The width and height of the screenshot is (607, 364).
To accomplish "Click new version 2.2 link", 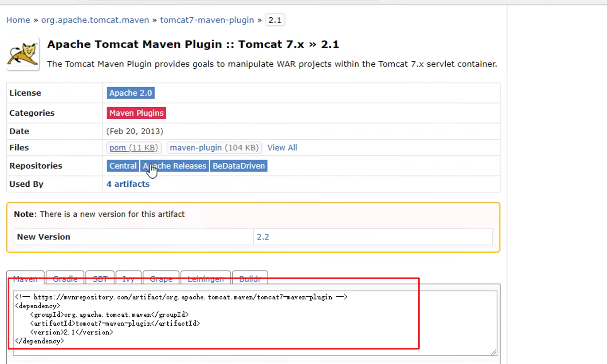I will [263, 237].
